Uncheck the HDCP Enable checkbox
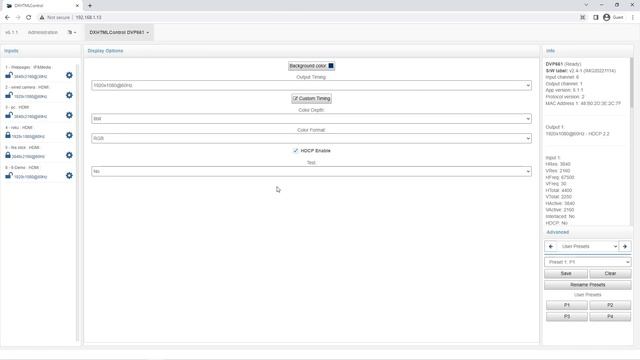 pyautogui.click(x=296, y=151)
